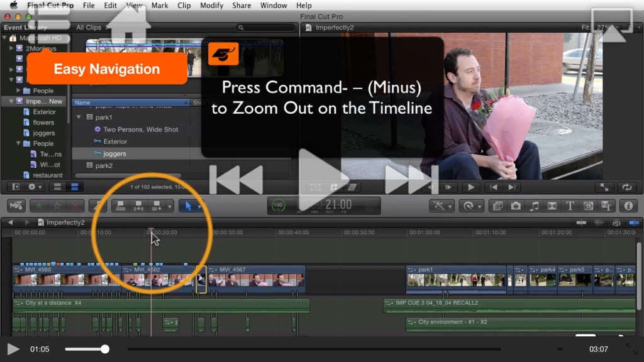Toggle the Inspector with the i button
The image size is (644, 362).
coord(628,206)
